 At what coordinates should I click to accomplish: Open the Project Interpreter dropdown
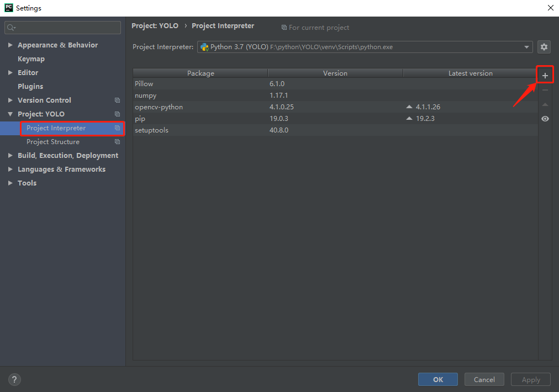[526, 47]
